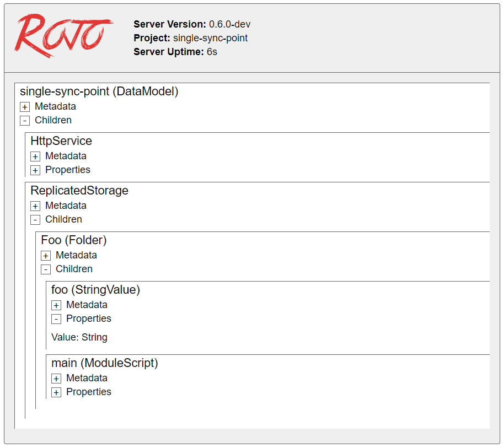Collapse Children under ReplicatedStorage

35,220
